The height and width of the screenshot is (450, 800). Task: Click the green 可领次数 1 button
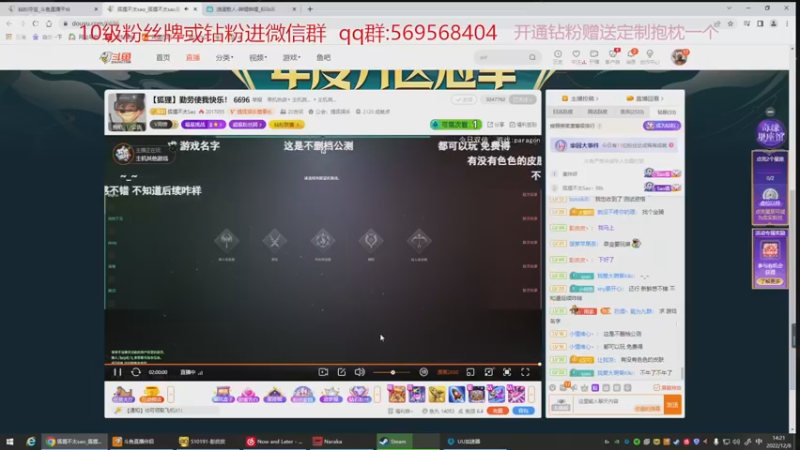(456, 124)
